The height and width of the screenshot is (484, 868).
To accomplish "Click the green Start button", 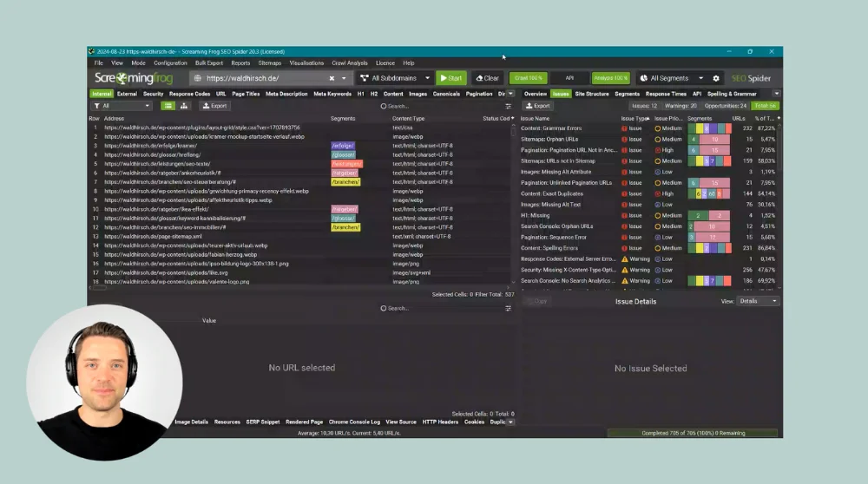I will [451, 78].
